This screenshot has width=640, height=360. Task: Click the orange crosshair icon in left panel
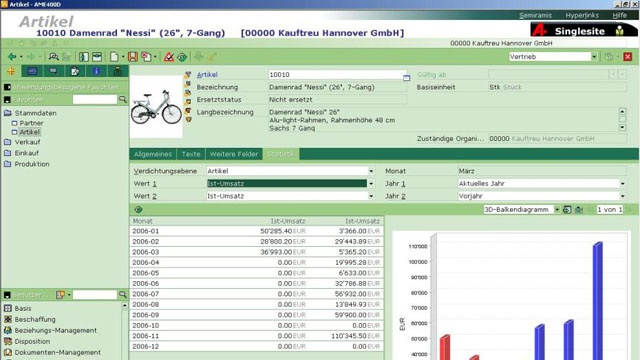pyautogui.click(x=11, y=71)
